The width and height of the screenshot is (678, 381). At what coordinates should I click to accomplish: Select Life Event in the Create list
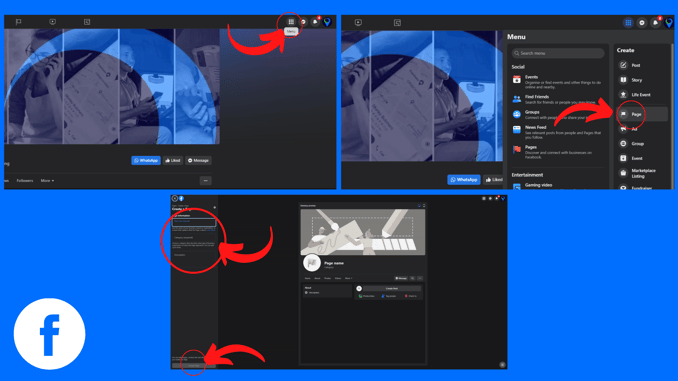(x=641, y=95)
